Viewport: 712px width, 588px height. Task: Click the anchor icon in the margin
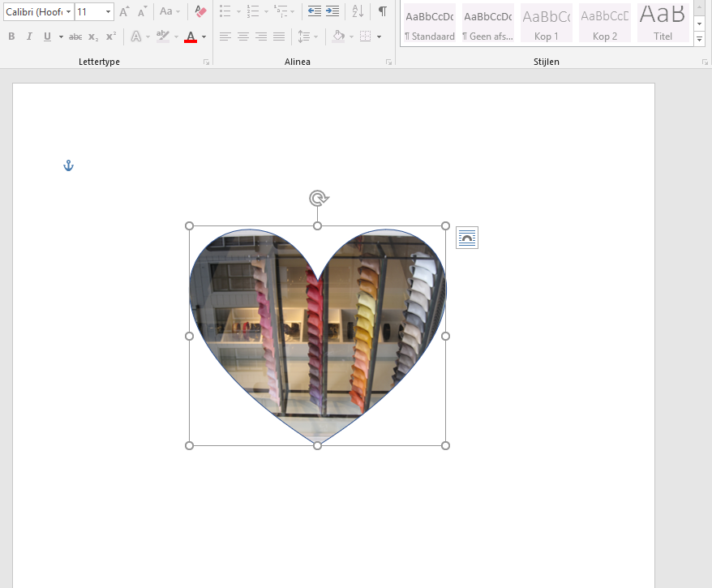click(x=69, y=166)
